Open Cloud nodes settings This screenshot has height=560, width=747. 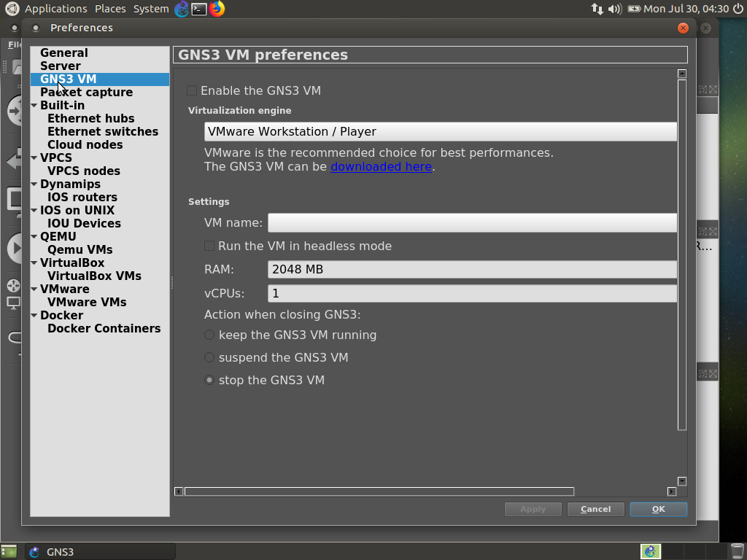click(x=85, y=144)
